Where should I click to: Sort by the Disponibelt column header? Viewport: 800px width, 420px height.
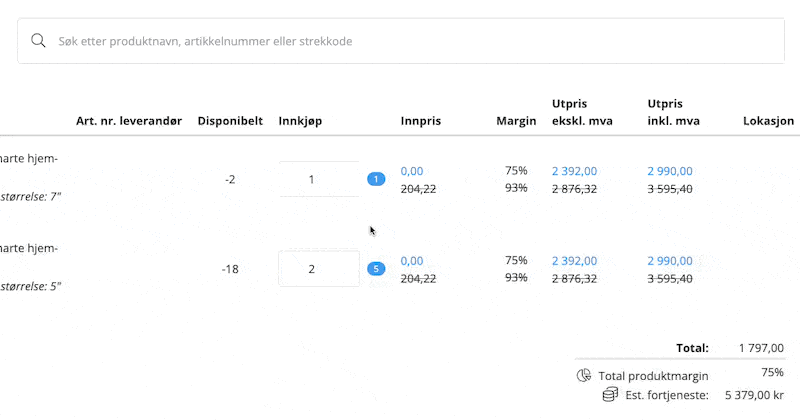tap(230, 121)
